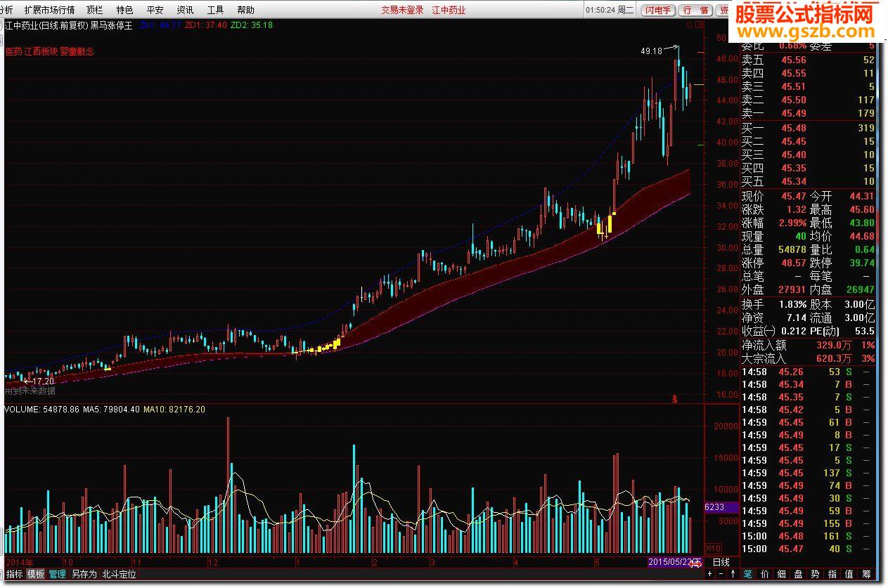The image size is (888, 588).
Task: Click the ZD2: 35.18 indicator value
Action: pyautogui.click(x=252, y=25)
